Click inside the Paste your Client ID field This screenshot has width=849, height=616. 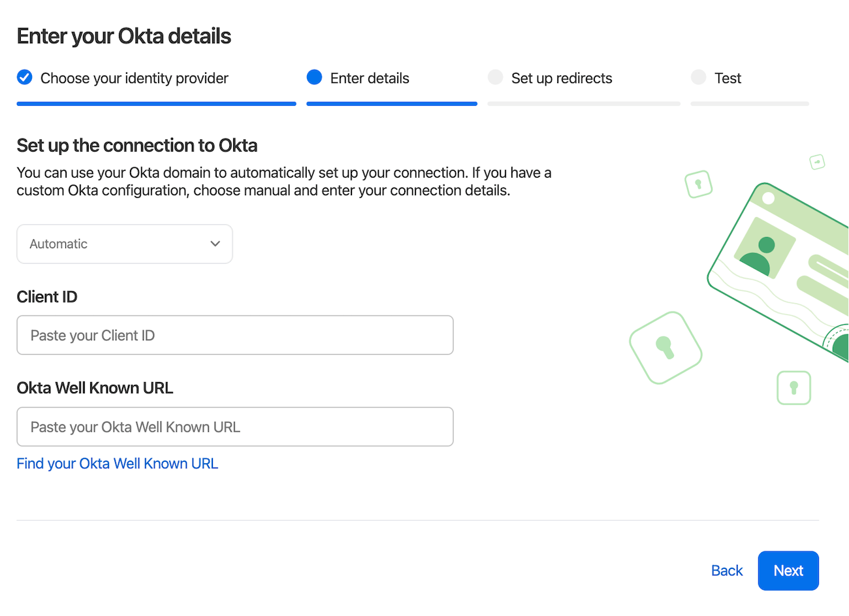[235, 334]
